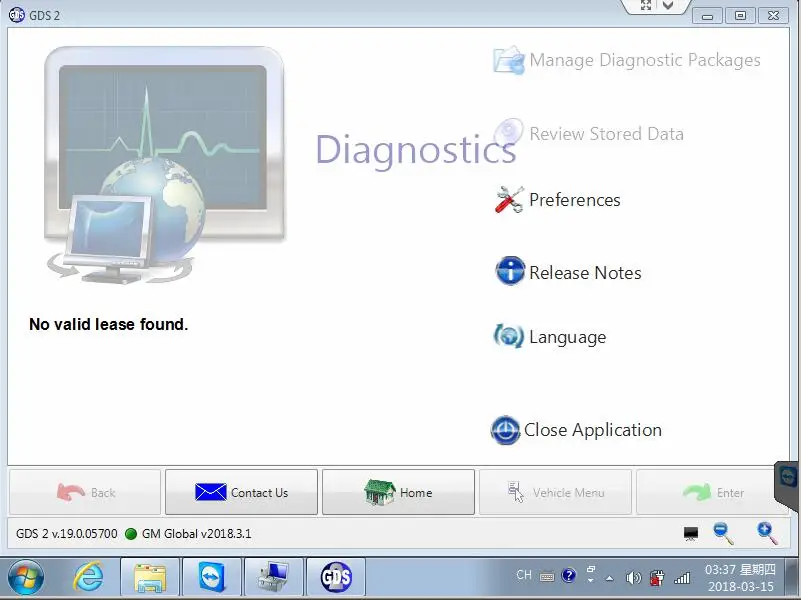
Task: Click the zoom out magnifier icon
Action: (724, 534)
